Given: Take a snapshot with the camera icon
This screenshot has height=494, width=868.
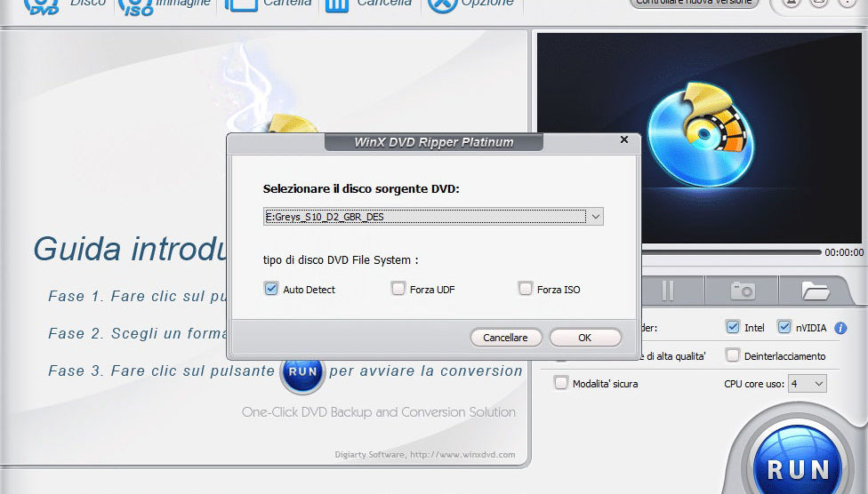Looking at the screenshot, I should click(743, 291).
